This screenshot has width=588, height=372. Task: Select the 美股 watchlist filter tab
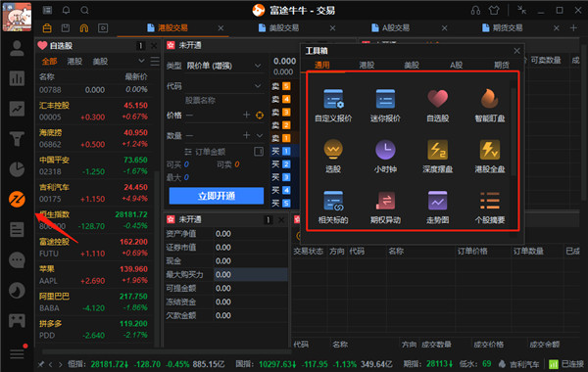[100, 62]
